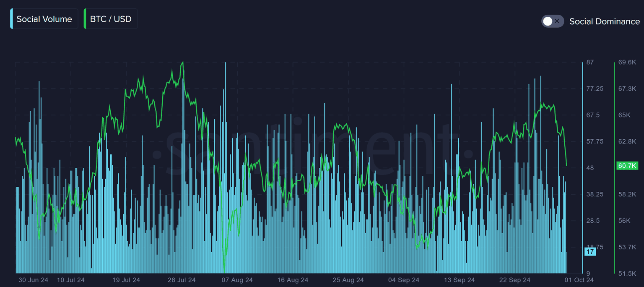The height and width of the screenshot is (287, 644).
Task: Click the cyan swatch beside Social Volume
Action: click(x=11, y=19)
